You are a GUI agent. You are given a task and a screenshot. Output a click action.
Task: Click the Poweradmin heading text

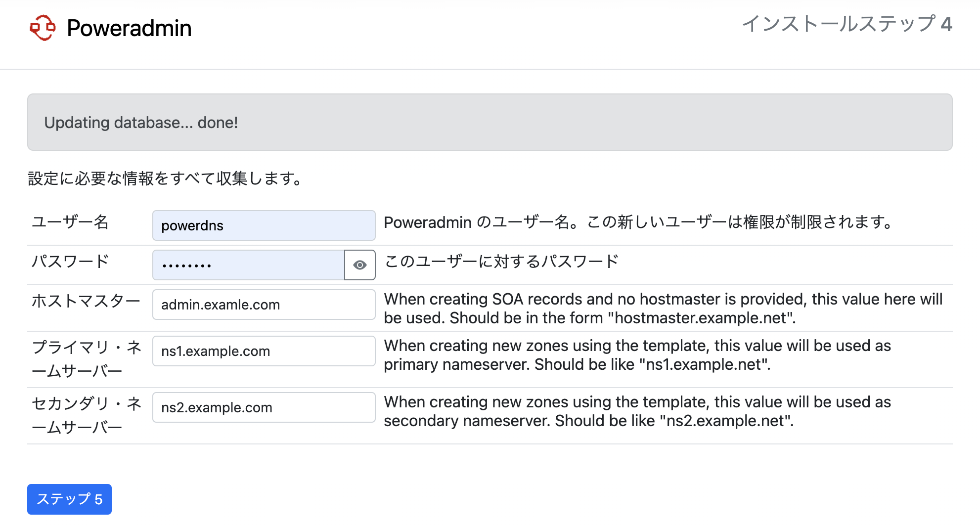tap(130, 28)
